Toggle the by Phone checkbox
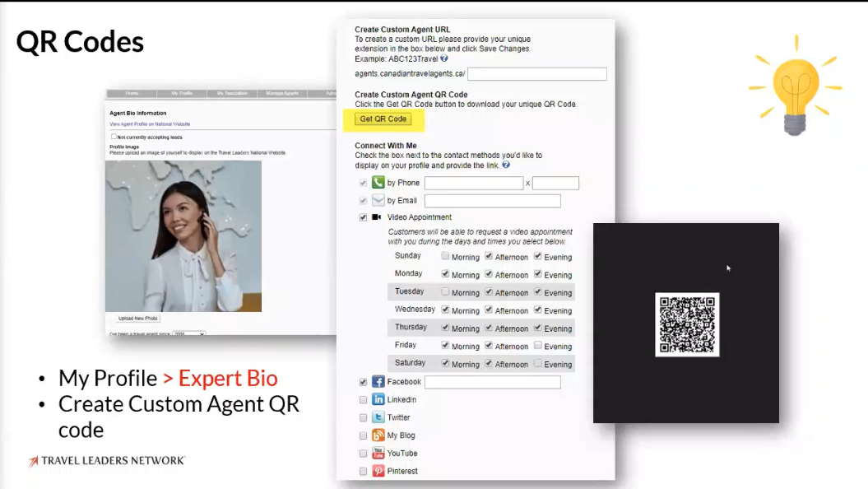 363,183
